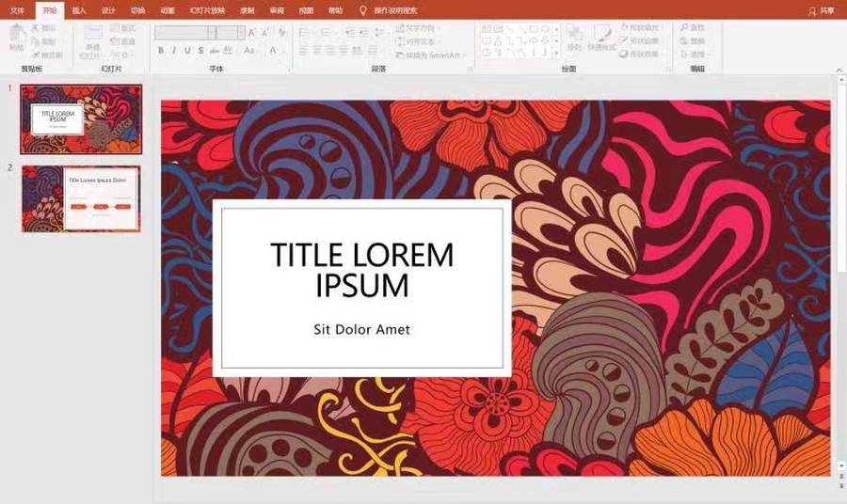Open the font size dropdown
Screen dimensions: 847x504
(242, 32)
